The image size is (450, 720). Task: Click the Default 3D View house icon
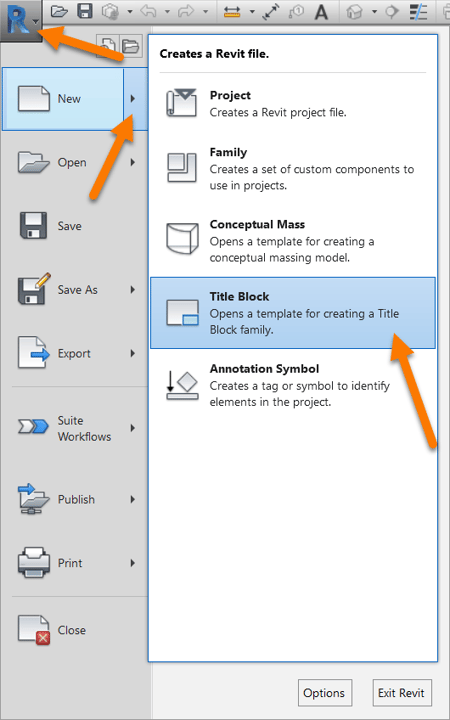tap(354, 12)
